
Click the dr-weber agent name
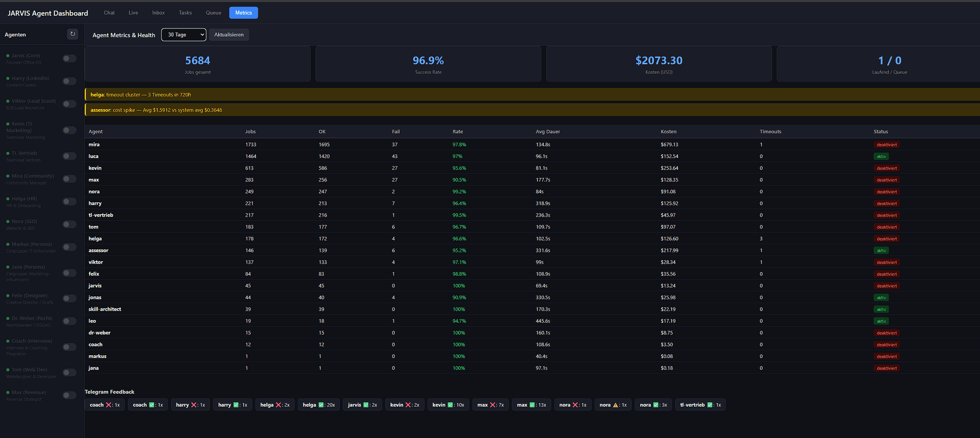(x=100, y=333)
